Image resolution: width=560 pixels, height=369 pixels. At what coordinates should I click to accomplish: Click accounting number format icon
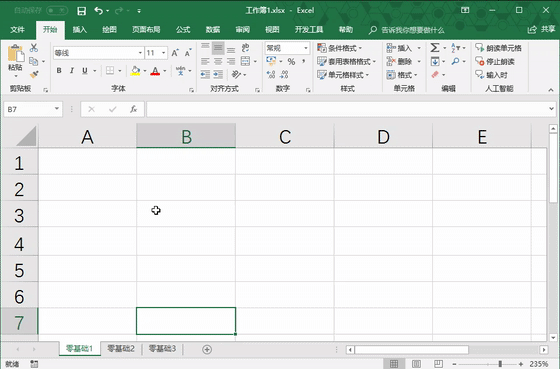pos(271,61)
